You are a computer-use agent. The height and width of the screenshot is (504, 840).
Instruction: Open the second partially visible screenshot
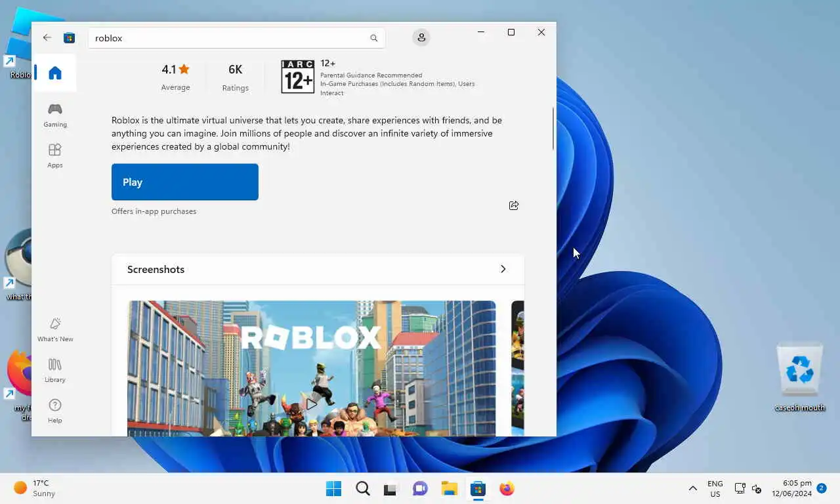click(x=518, y=368)
